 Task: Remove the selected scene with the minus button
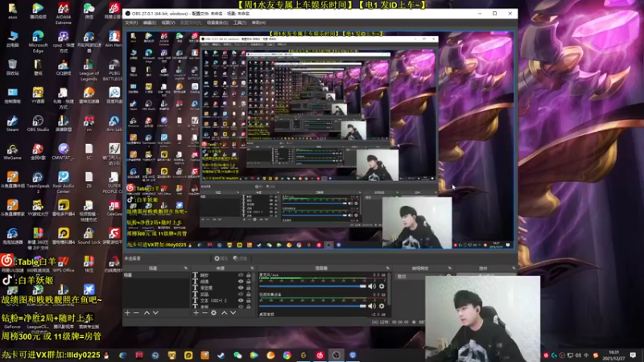click(136, 313)
